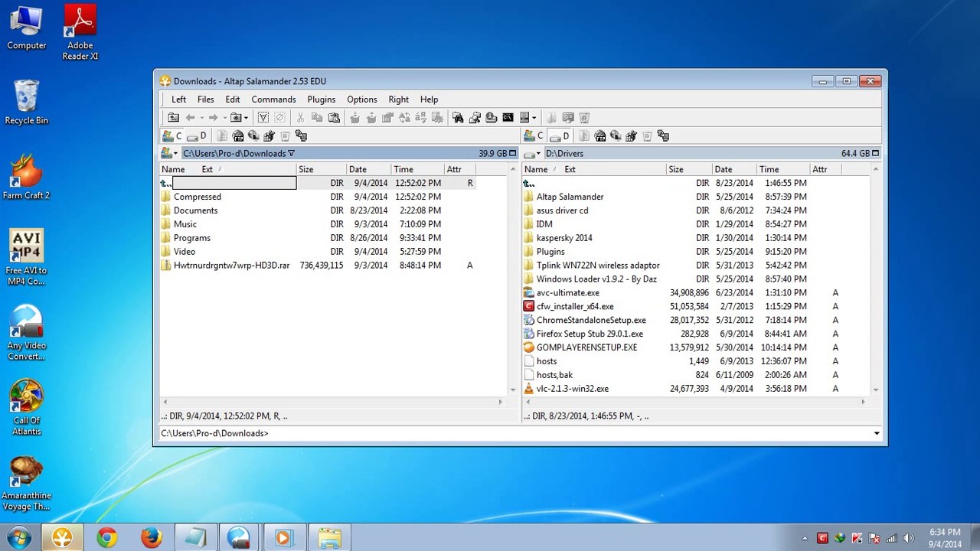Sort right panel by Attr column
Image resolution: width=980 pixels, height=551 pixels.
pos(825,170)
